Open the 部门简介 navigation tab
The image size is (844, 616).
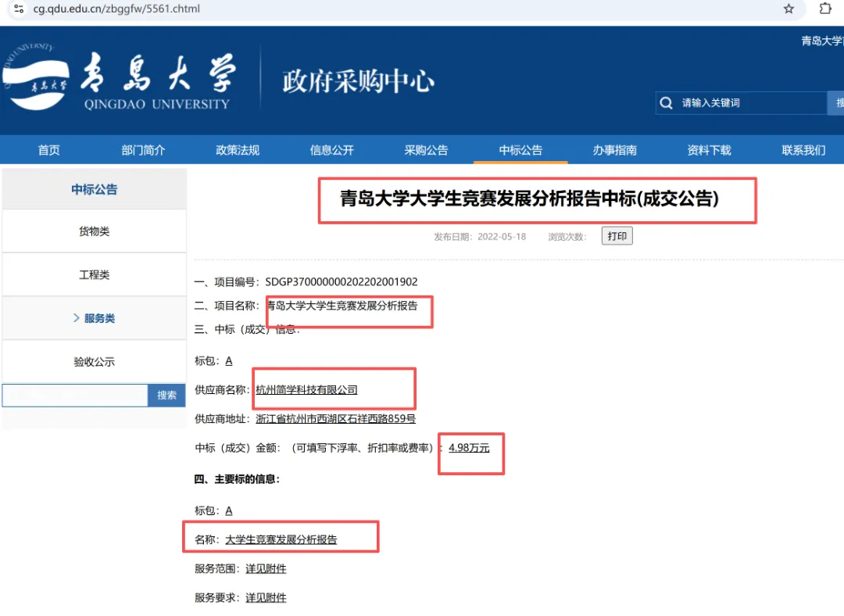[x=143, y=150]
